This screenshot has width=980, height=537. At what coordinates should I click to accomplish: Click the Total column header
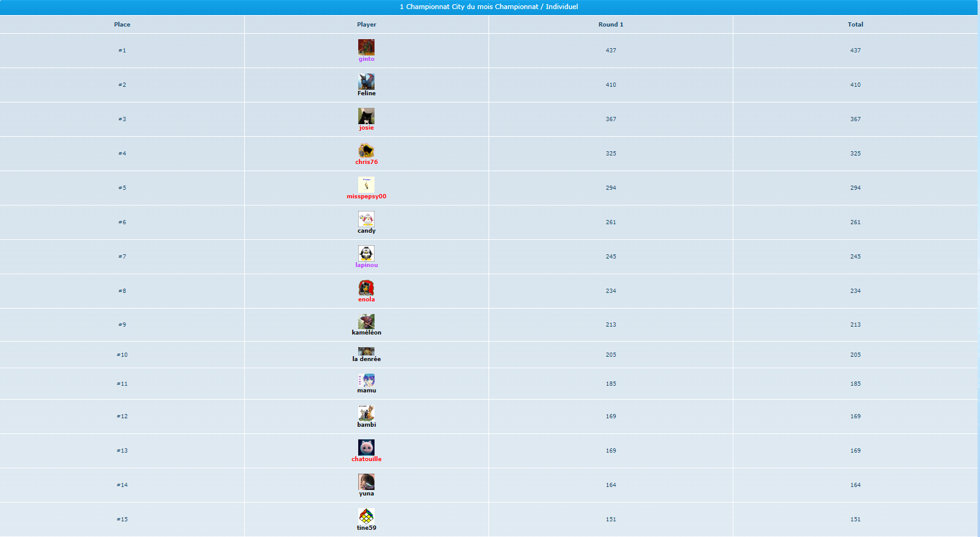coord(855,25)
